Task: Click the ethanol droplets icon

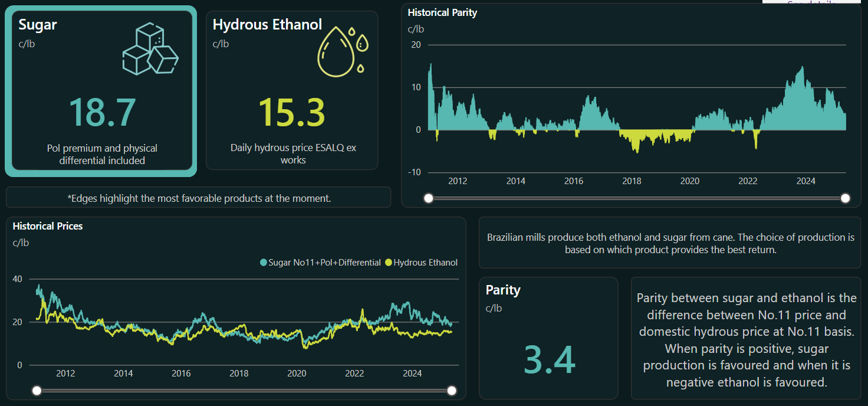Action: (x=343, y=51)
